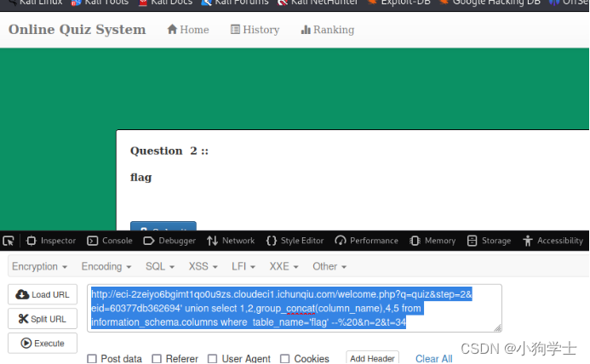590x364 pixels.
Task: Click the URL text area resize grip
Action: pyautogui.click(x=497, y=328)
